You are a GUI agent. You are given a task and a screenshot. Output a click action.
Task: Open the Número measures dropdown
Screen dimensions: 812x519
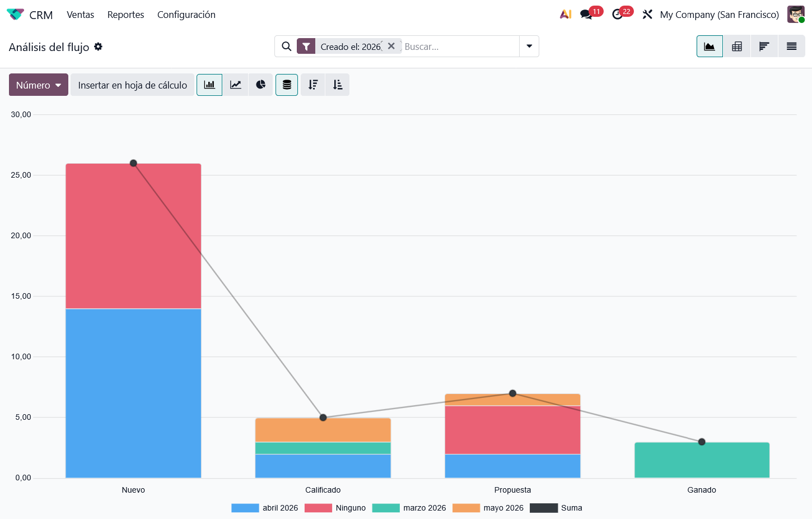coord(39,85)
